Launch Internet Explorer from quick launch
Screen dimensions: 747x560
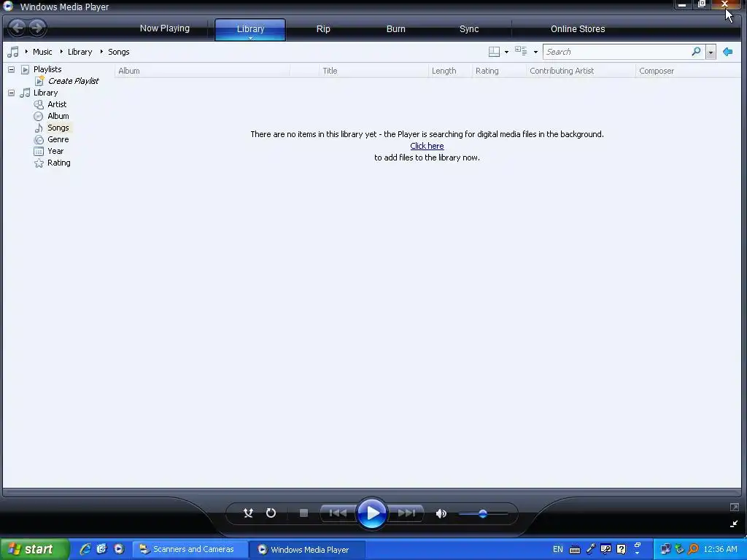(x=85, y=549)
